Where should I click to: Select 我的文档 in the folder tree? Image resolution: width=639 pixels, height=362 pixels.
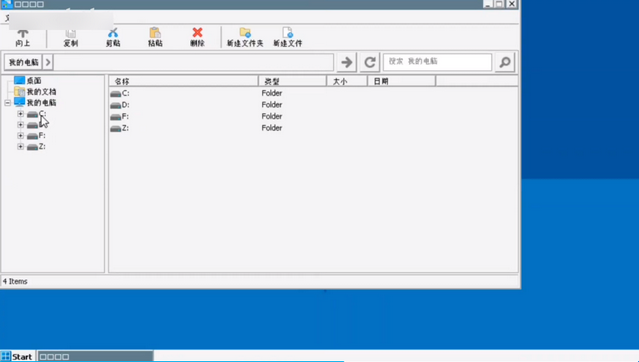coord(41,92)
